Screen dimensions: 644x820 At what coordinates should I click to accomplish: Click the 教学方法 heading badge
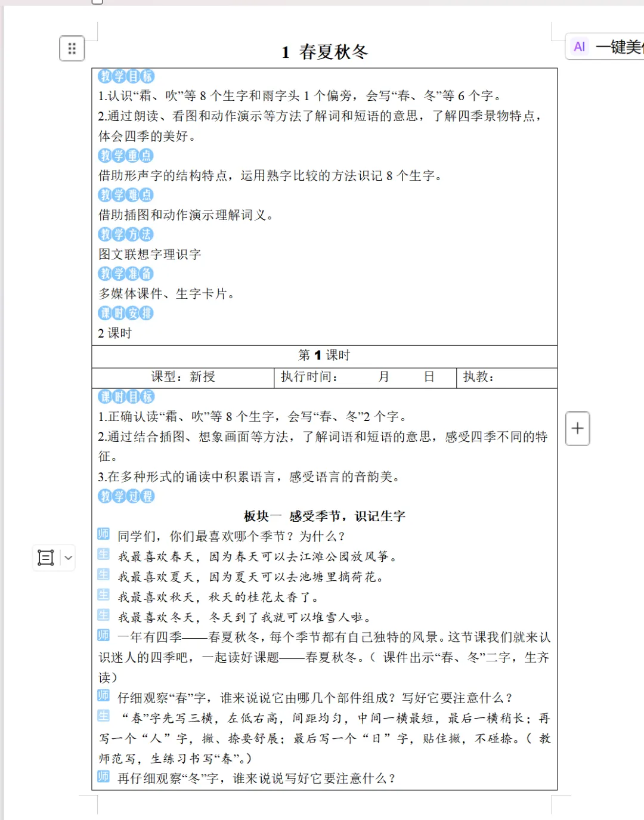click(126, 234)
